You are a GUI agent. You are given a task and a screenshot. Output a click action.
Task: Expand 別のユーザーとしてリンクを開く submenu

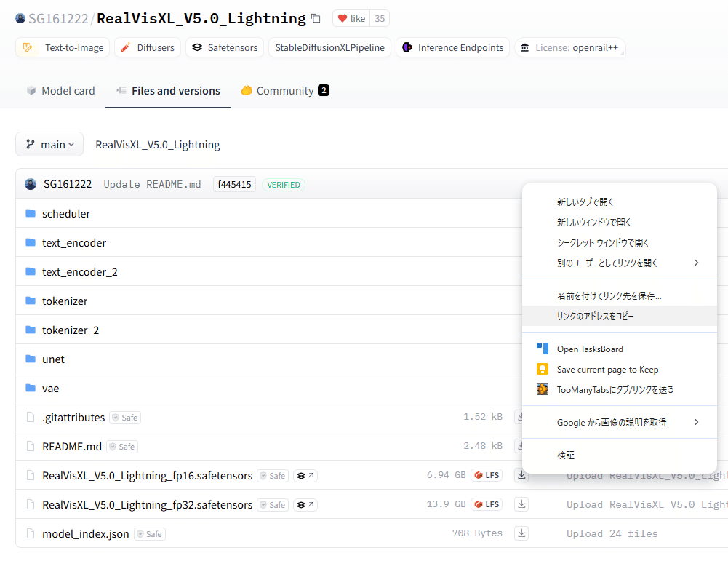coord(620,263)
